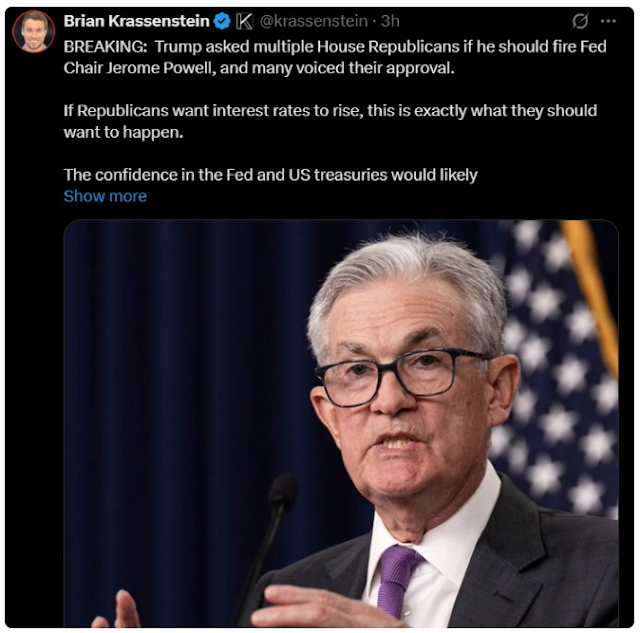
Task: Open the attached press conference photo
Action: tap(341, 423)
